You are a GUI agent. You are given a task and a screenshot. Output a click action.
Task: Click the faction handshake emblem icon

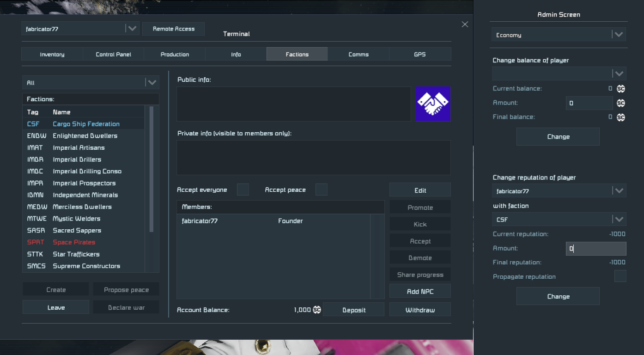[x=433, y=104]
